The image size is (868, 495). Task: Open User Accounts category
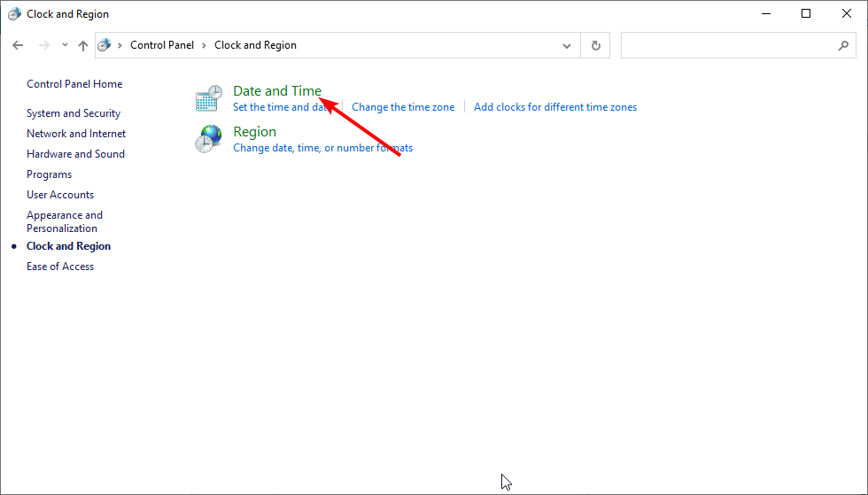coord(60,195)
